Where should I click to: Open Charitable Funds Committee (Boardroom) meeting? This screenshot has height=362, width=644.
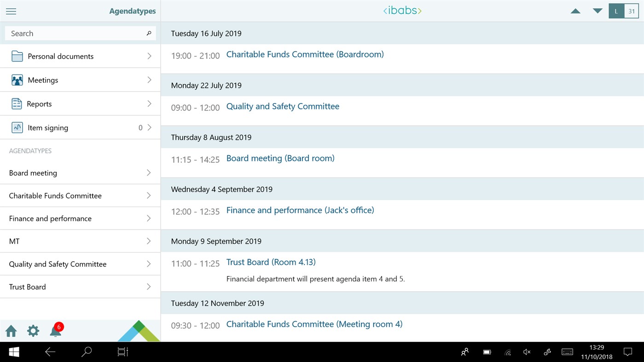tap(305, 54)
